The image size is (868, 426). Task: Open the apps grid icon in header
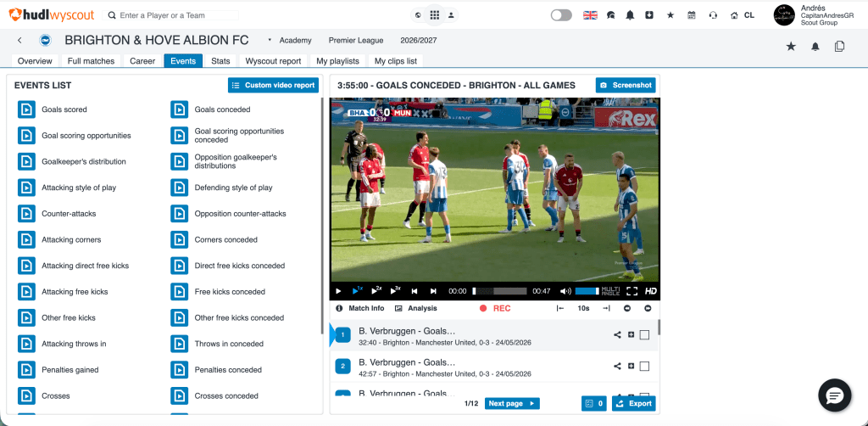435,15
